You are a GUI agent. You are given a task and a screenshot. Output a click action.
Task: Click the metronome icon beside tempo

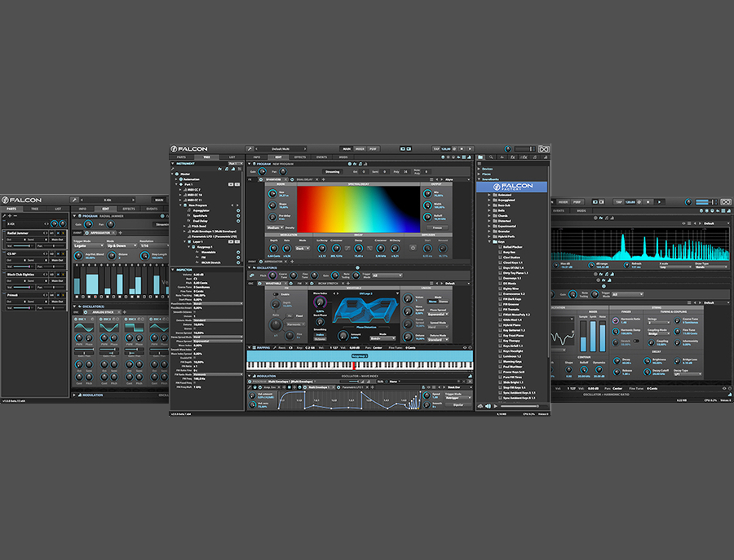(454, 149)
